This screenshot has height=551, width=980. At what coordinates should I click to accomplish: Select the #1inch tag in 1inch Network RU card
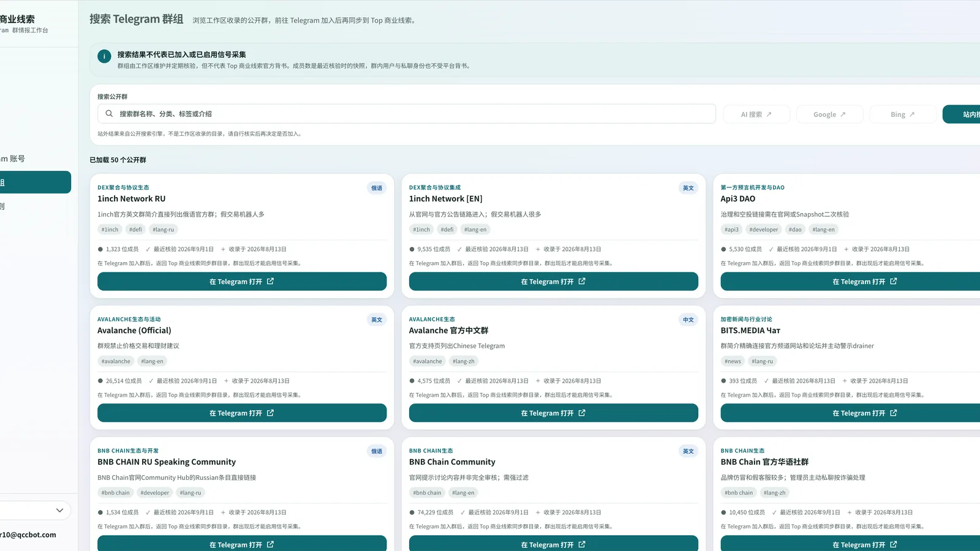(110, 230)
